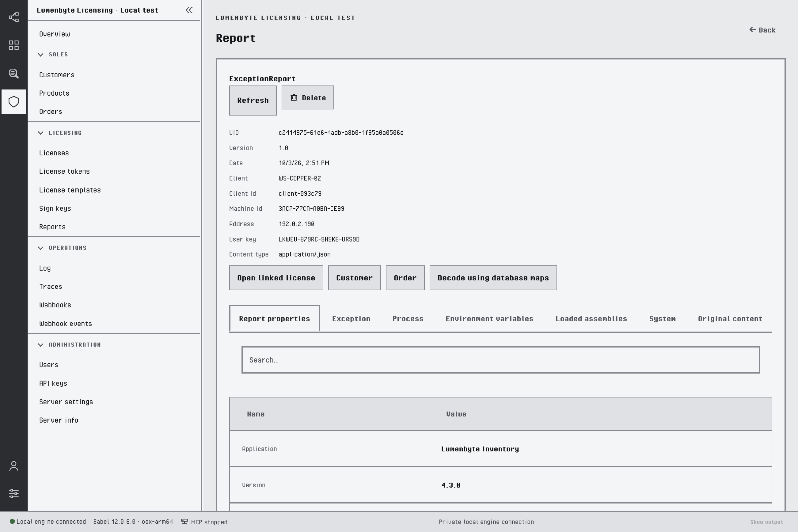The height and width of the screenshot is (532, 798).
Task: Open Webhook events in the sidebar
Action: [66, 324]
